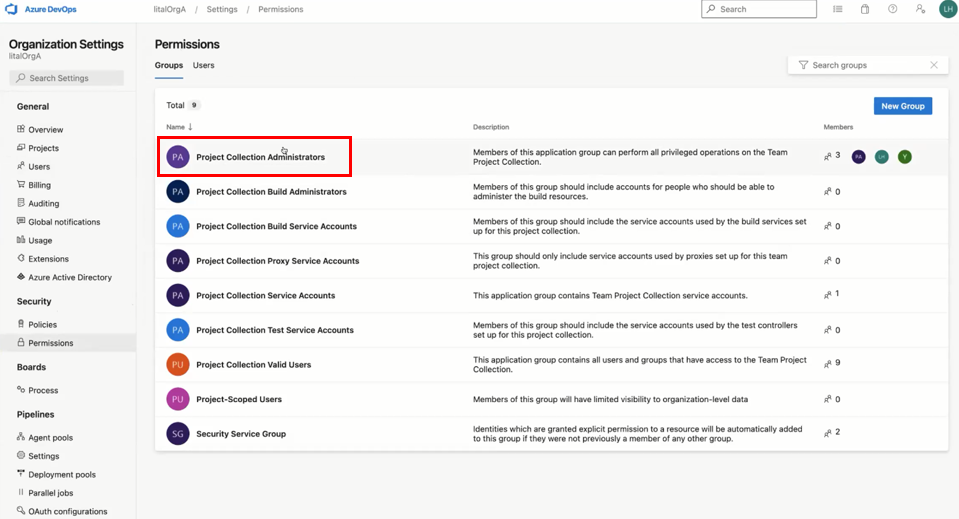Open Security Service Group row
This screenshot has height=519, width=959.
pyautogui.click(x=551, y=434)
